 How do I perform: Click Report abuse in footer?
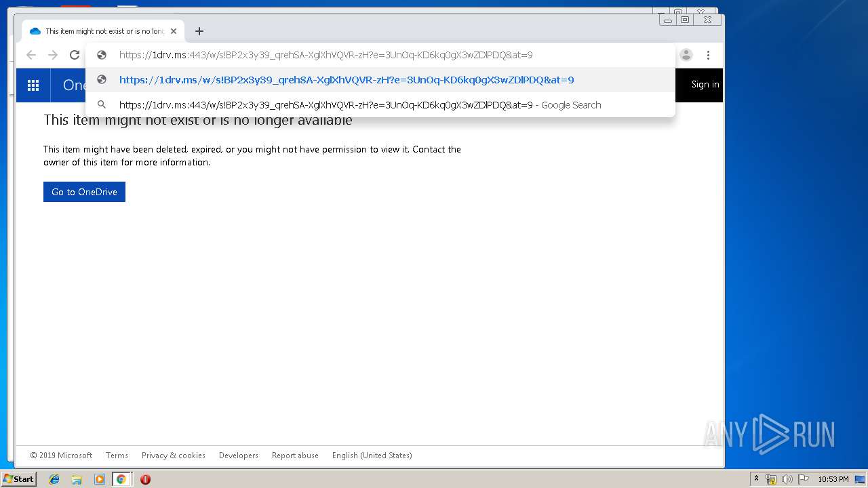(295, 455)
